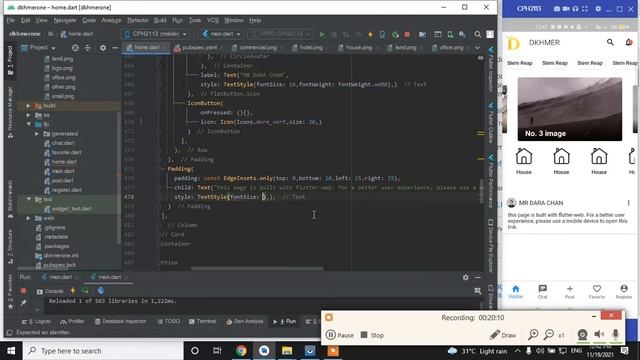This screenshot has width=640, height=360.
Task: Open Run panel settings gear icon
Action: (x=466, y=277)
